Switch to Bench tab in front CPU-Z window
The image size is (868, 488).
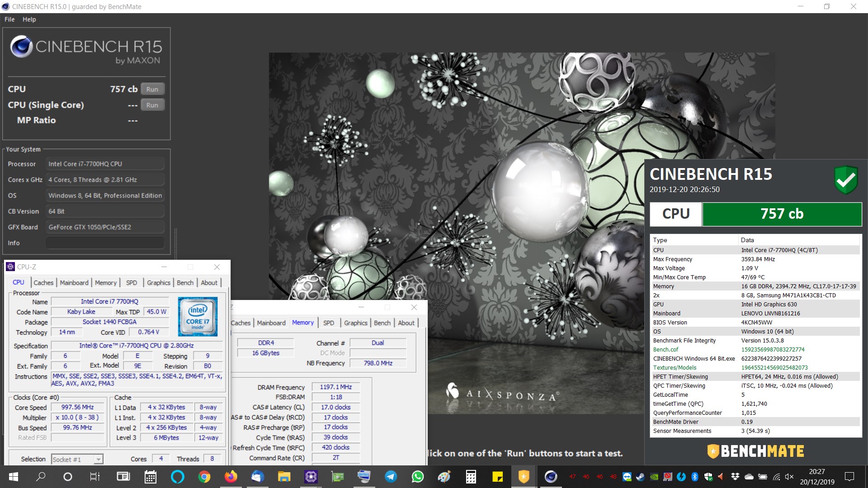click(185, 283)
